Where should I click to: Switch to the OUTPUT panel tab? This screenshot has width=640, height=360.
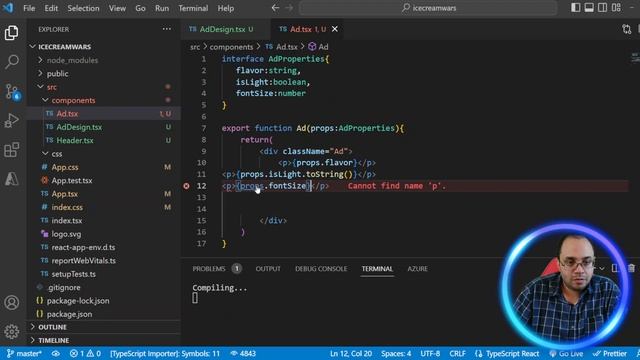pyautogui.click(x=268, y=269)
